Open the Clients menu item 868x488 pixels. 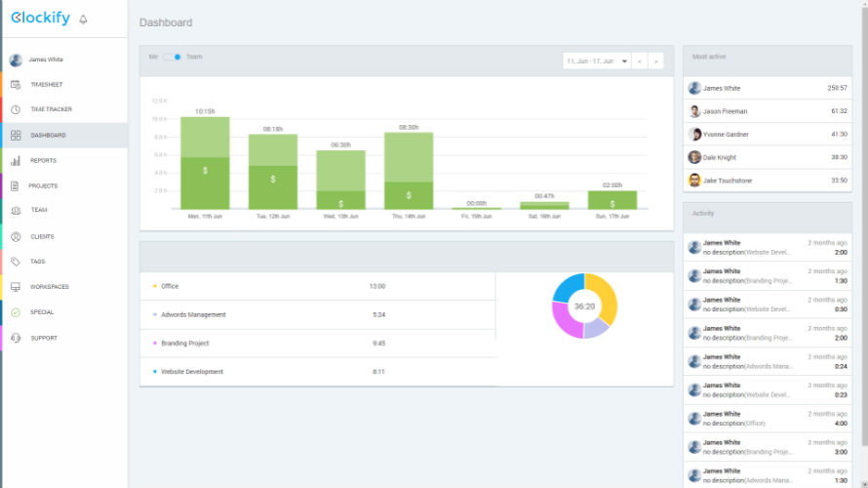(x=42, y=236)
